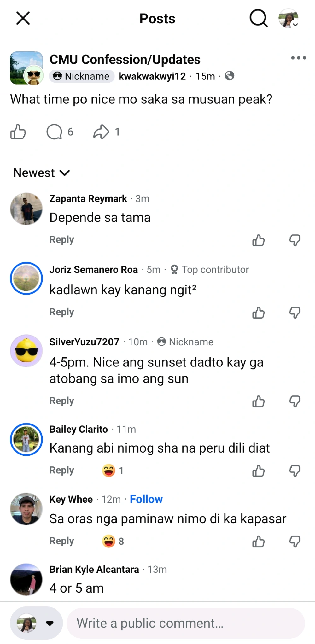Image resolution: width=315 pixels, height=644 pixels.
Task: Follow Key Whee
Action: 146,499
